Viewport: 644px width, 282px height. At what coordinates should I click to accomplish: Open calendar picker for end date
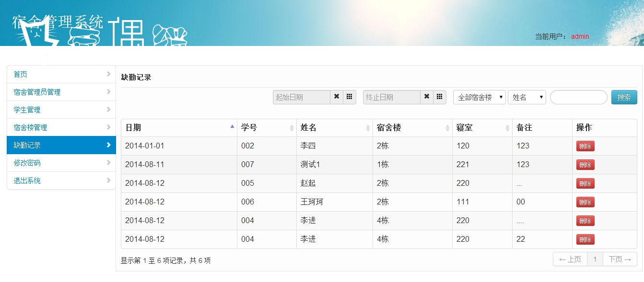point(440,97)
